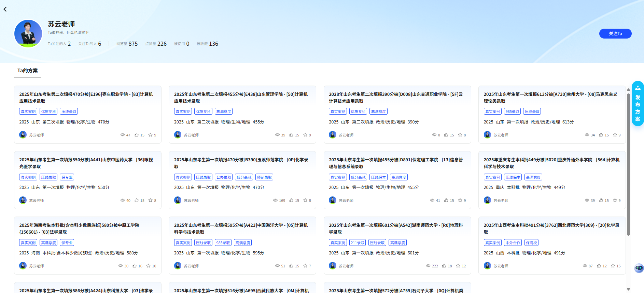Click the Ta关注的人 2 following count
Screen dimensions: 644x295
coord(59,44)
